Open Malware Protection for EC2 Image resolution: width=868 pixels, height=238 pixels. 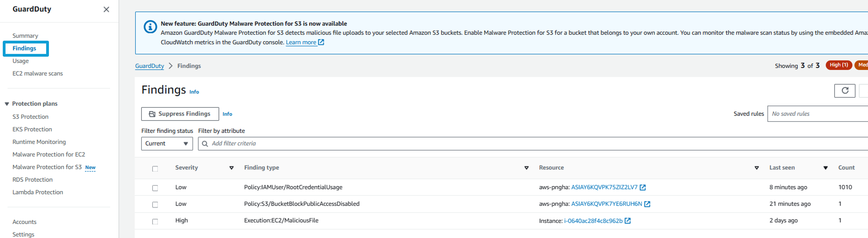(49, 154)
